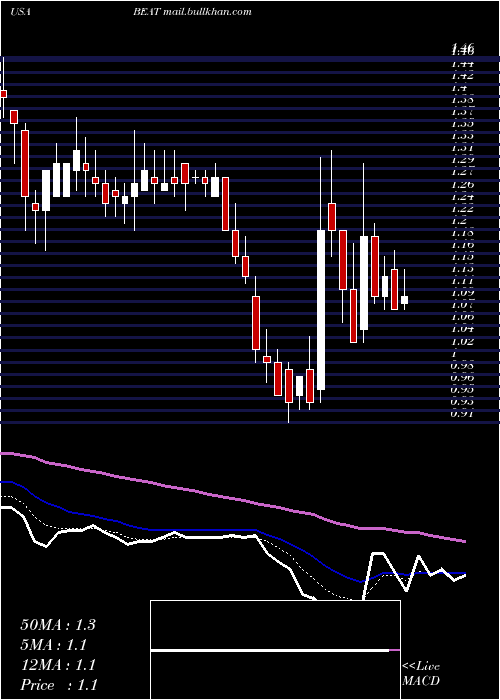
Task: Click the 1.2 price axis label
Action: (460, 221)
